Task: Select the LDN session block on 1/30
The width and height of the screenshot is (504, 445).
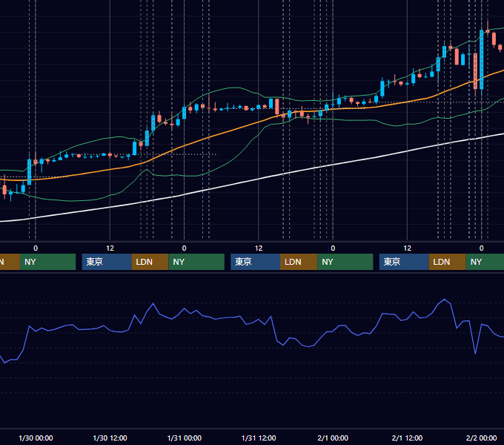Action: [x=150, y=262]
